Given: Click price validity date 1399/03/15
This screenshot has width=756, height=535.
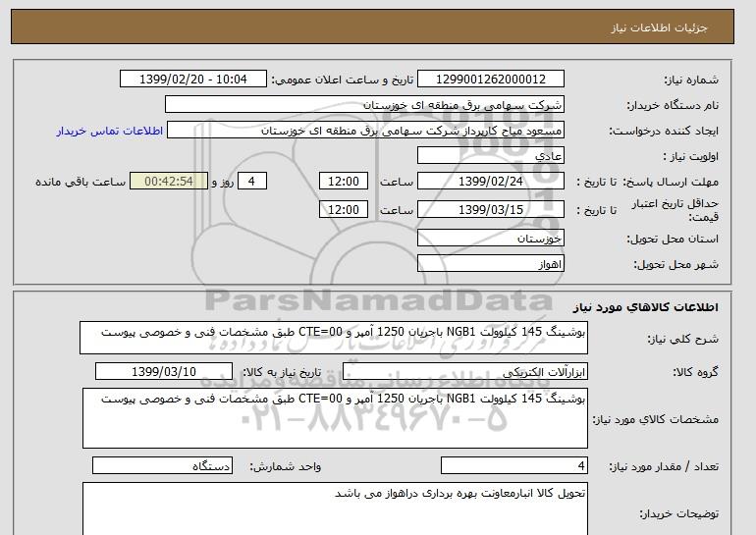Looking at the screenshot, I should (491, 210).
